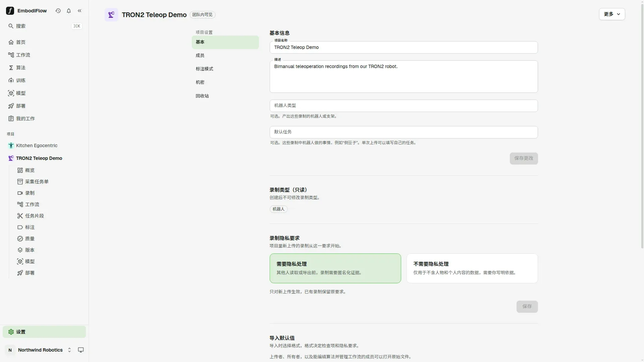Click 保存 button under privacy requirements
The height and width of the screenshot is (362, 644).
pos(527,306)
